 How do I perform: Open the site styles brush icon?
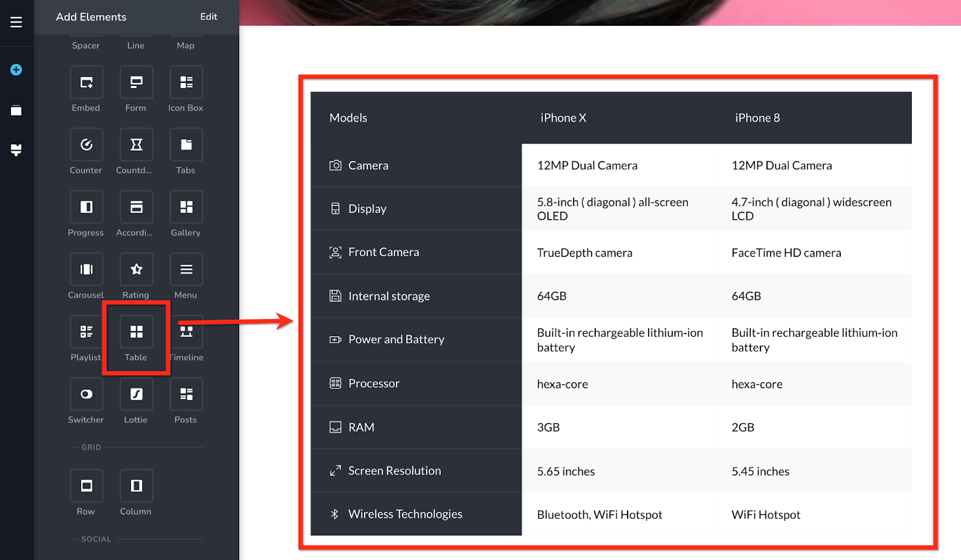click(16, 150)
